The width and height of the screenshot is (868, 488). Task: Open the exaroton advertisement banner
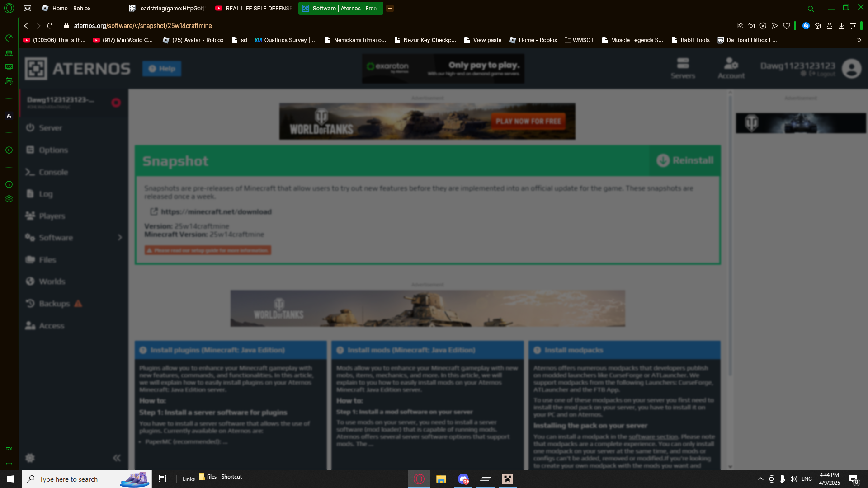(443, 69)
